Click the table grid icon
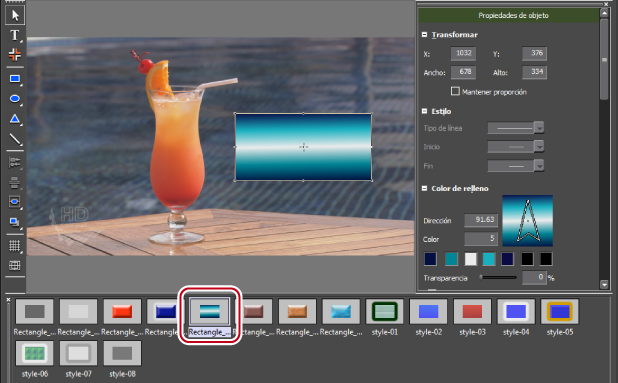The image size is (618, 383). point(15,266)
